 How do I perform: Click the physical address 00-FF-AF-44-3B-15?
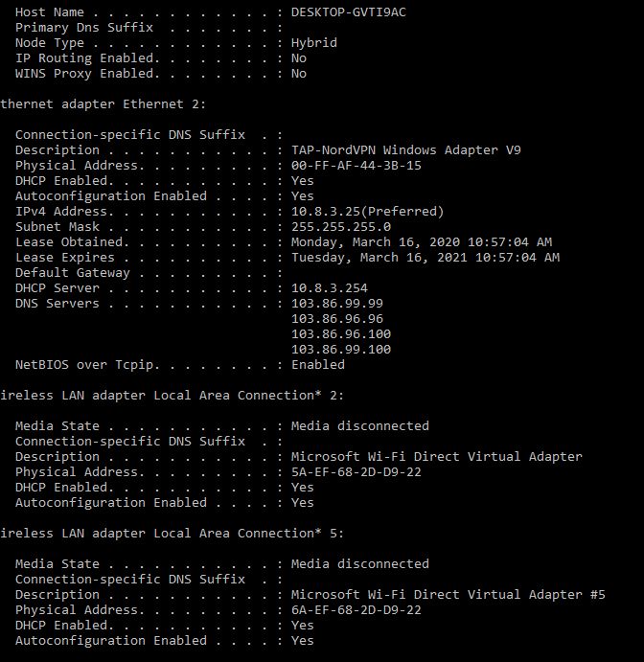click(356, 166)
